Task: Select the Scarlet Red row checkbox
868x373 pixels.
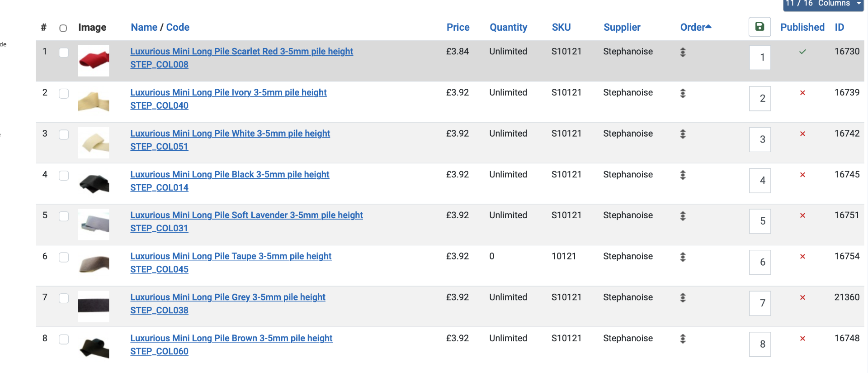Action: pos(64,53)
